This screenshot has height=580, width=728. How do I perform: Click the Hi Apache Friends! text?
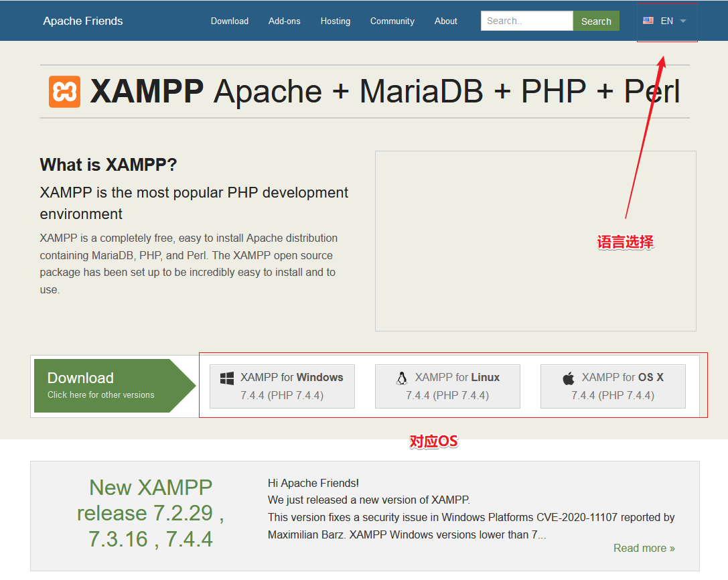point(313,484)
